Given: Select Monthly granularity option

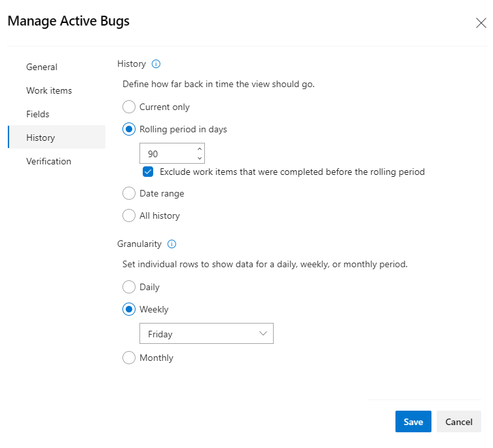Looking at the screenshot, I should [129, 358].
